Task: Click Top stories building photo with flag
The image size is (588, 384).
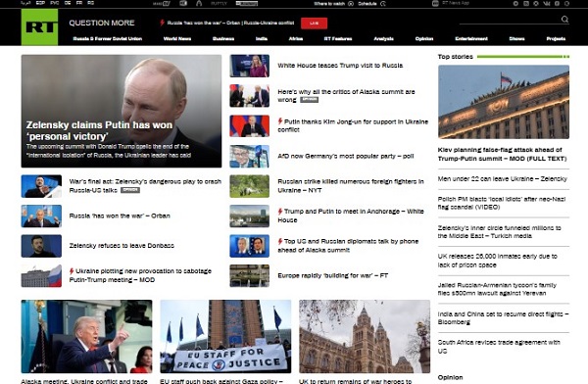Action: pos(504,102)
